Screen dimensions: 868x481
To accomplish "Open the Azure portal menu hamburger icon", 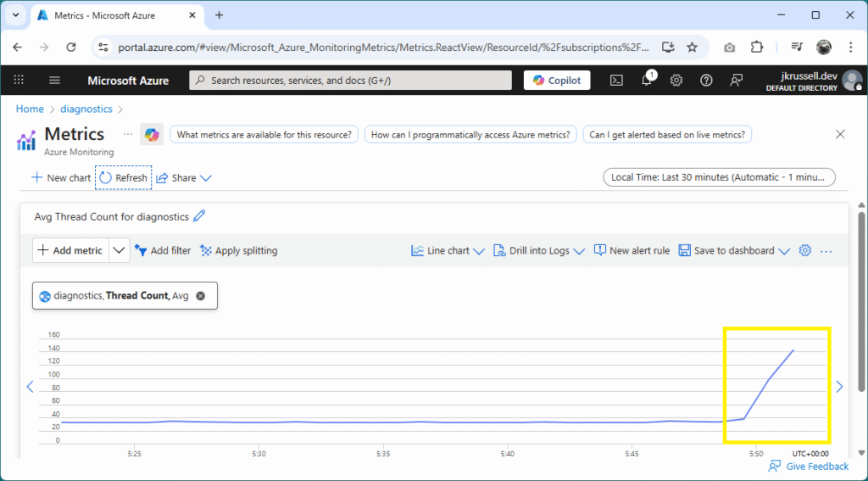I will [x=54, y=81].
